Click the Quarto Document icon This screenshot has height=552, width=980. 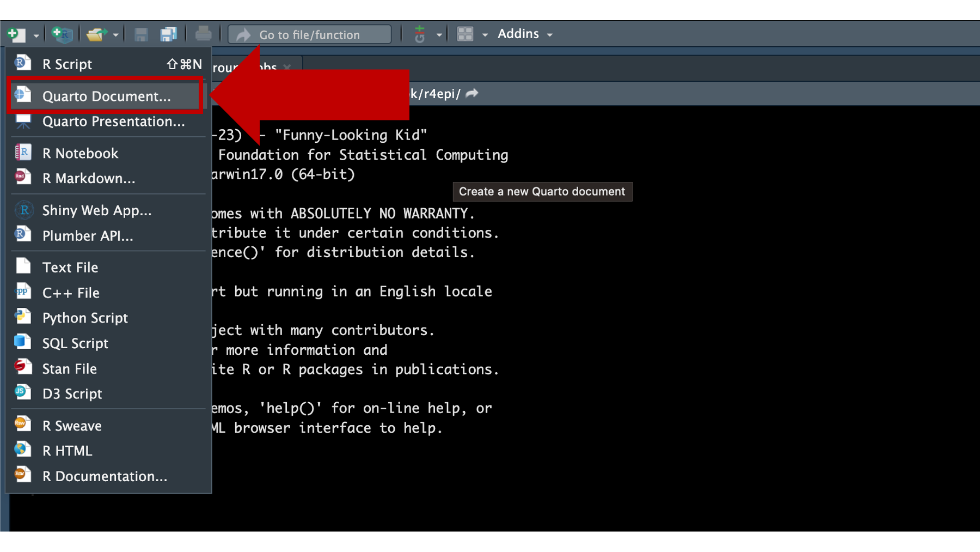point(23,94)
